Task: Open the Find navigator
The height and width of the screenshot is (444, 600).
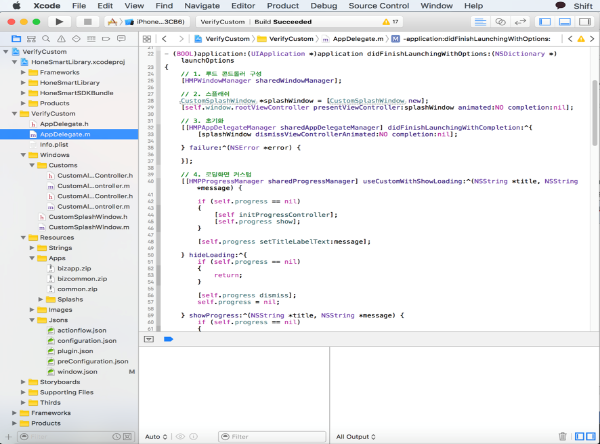Action: 46,39
